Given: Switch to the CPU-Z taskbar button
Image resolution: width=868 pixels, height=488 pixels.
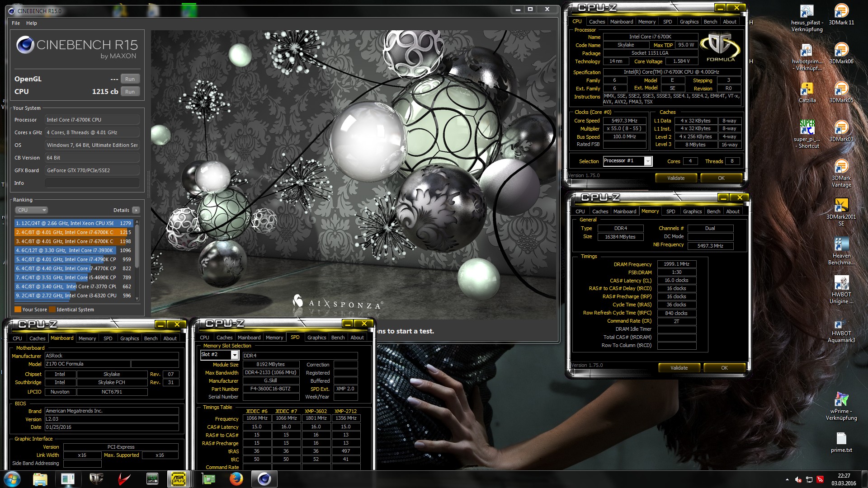Looking at the screenshot, I should click(x=179, y=479).
